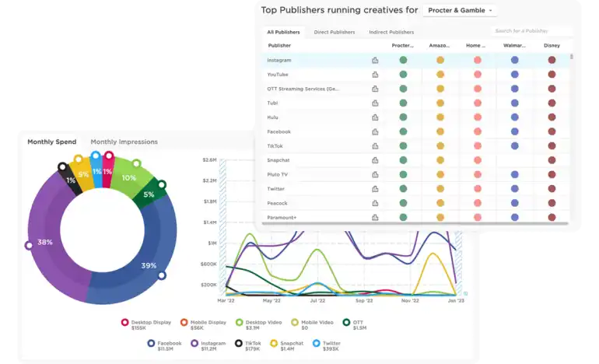Toggle the Twitter legend series

tap(326, 345)
